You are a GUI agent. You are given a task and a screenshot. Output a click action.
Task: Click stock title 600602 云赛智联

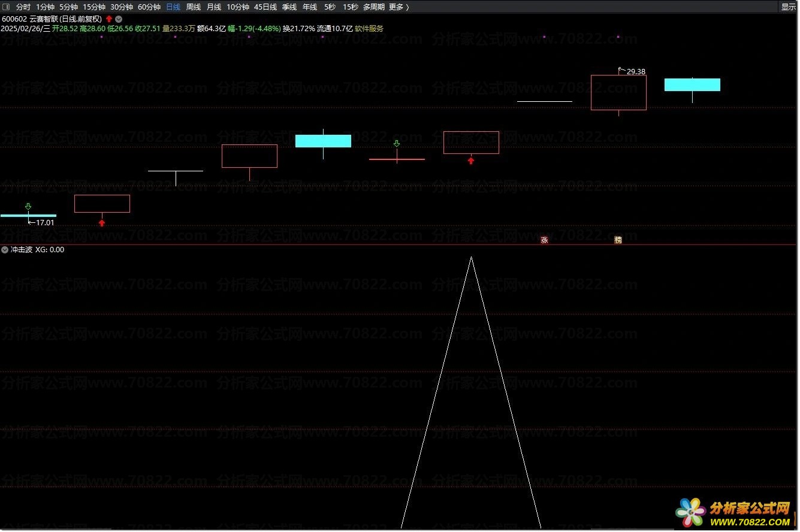(x=52, y=19)
